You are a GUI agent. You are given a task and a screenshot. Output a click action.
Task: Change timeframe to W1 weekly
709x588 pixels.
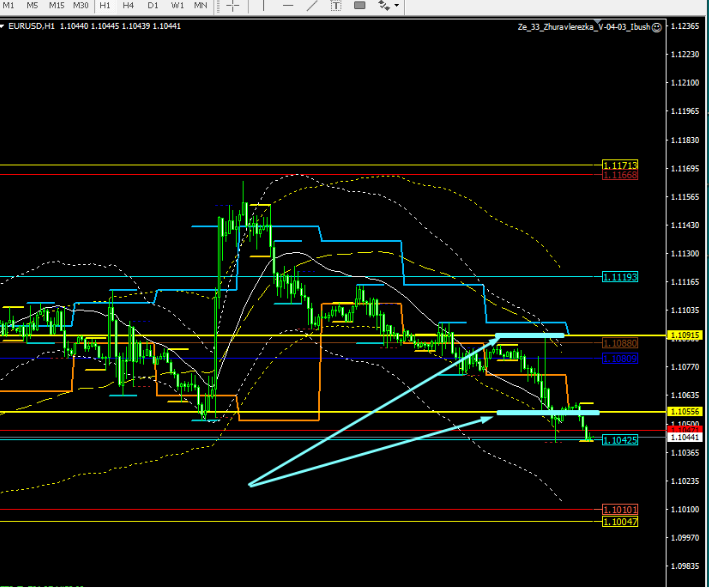(177, 6)
